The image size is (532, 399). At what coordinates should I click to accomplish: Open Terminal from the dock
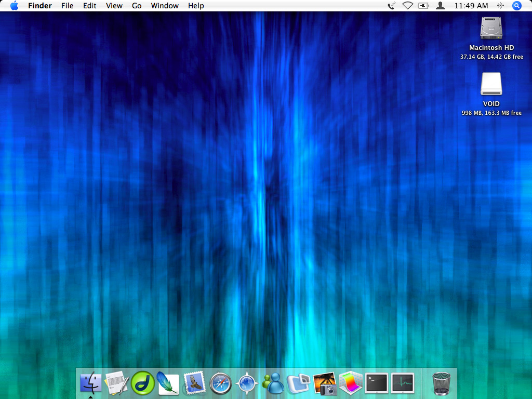377,383
